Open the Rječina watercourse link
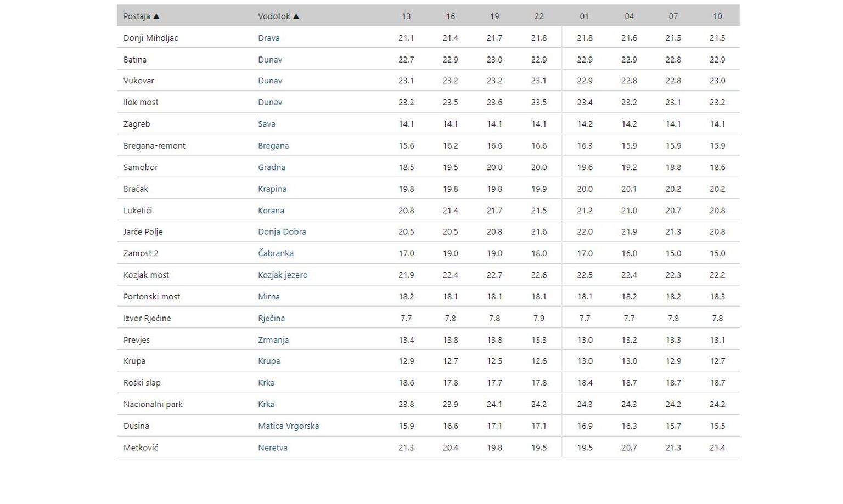The width and height of the screenshot is (843, 504). [271, 318]
